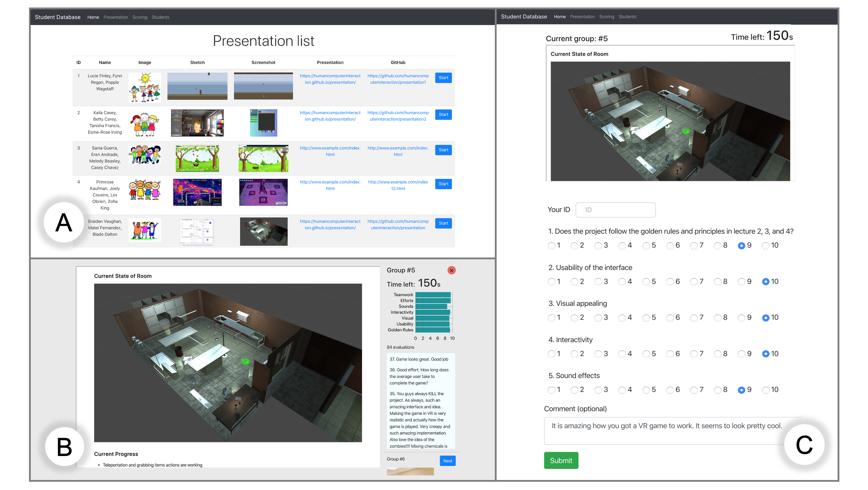868x490 pixels.
Task: Click Next to advance to Group #6
Action: (x=447, y=461)
